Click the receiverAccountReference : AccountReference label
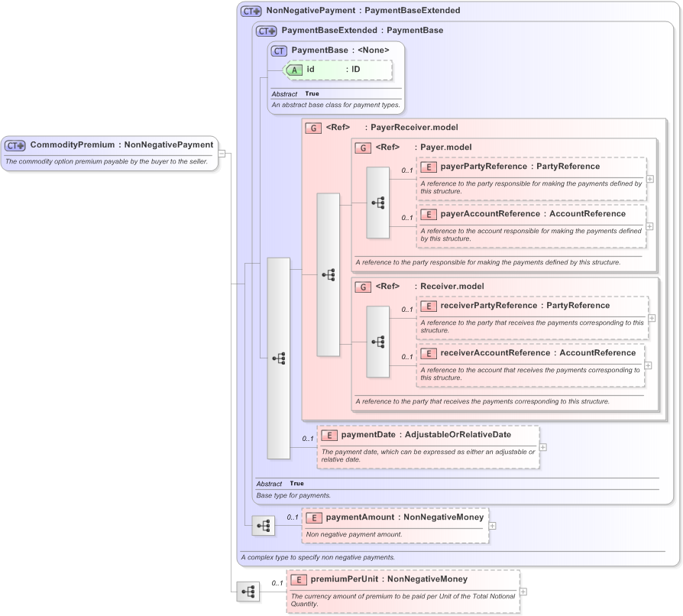Screen dimensions: 683x616 [x=538, y=353]
